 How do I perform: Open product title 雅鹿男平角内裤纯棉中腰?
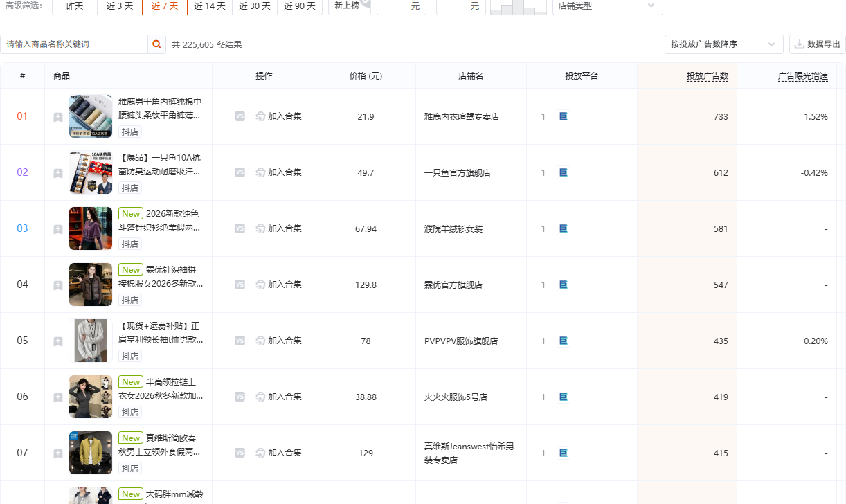pos(160,108)
